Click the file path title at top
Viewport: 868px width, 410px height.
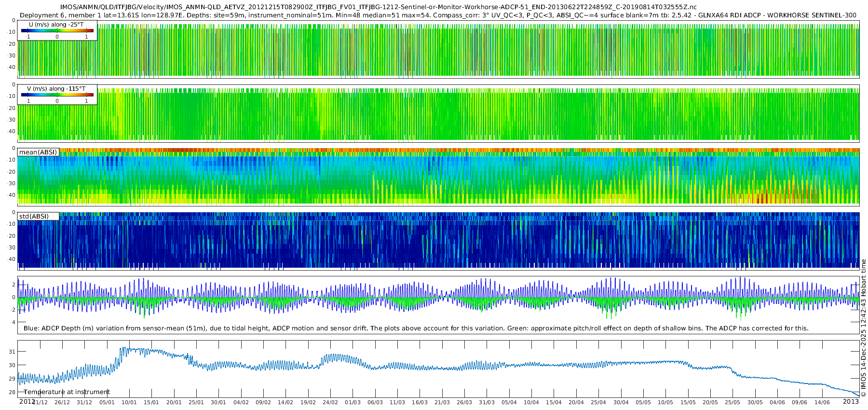tap(378, 7)
